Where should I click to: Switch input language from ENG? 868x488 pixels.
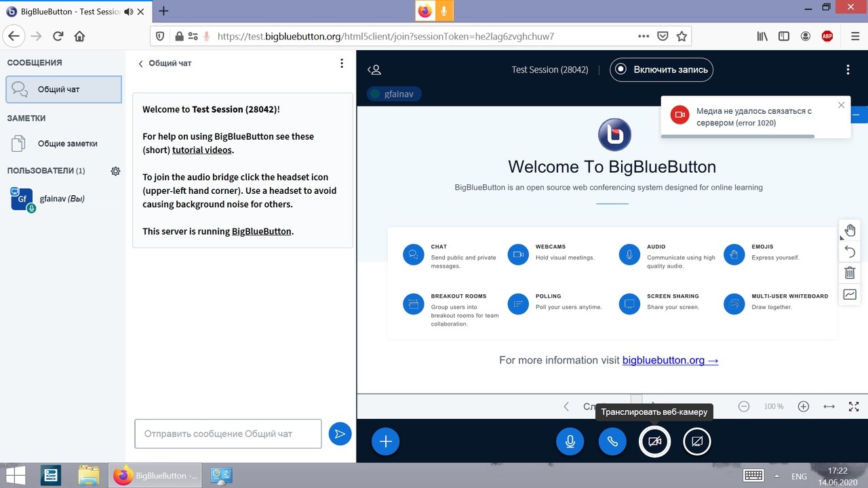(799, 476)
